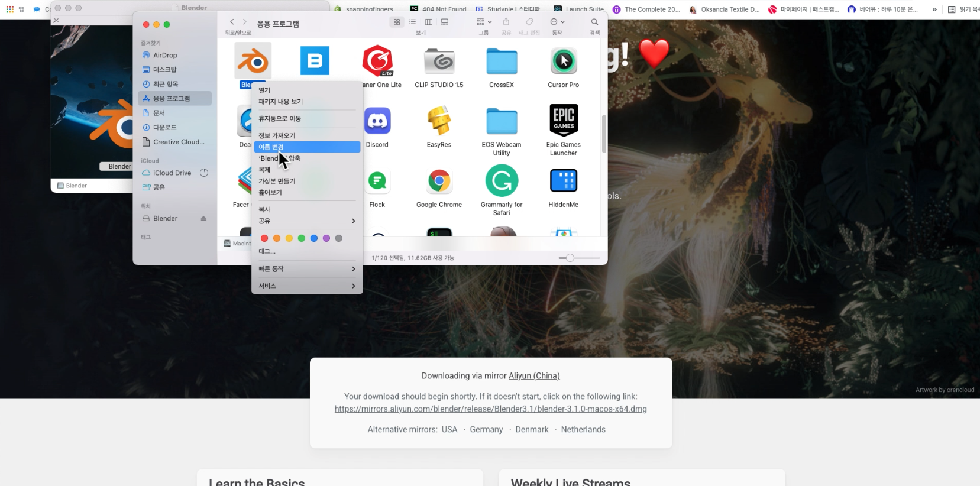Image resolution: width=980 pixels, height=486 pixels.
Task: Select HiddenMe app icon
Action: coord(564,180)
